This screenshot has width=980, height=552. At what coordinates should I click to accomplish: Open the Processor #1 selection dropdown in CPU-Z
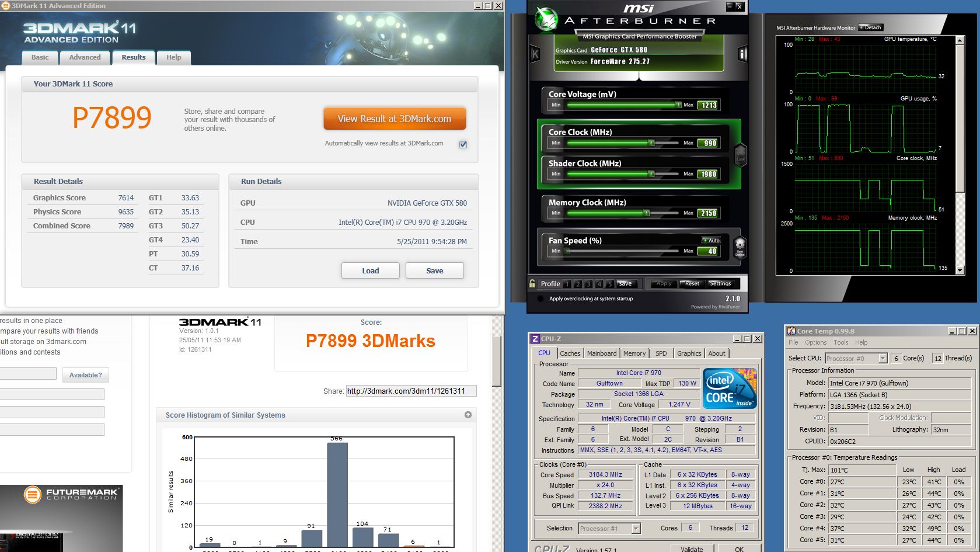[x=636, y=529]
